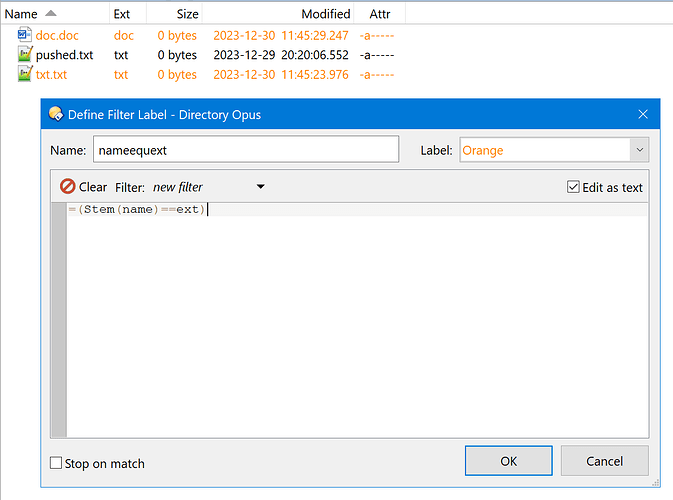Click the txt.txt file icon
The height and width of the screenshot is (500, 673).
point(26,75)
